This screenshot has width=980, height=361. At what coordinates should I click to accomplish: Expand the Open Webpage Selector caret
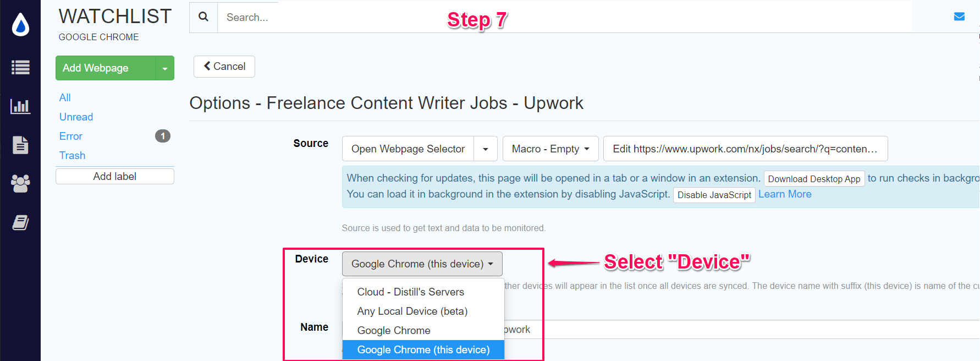tap(486, 149)
